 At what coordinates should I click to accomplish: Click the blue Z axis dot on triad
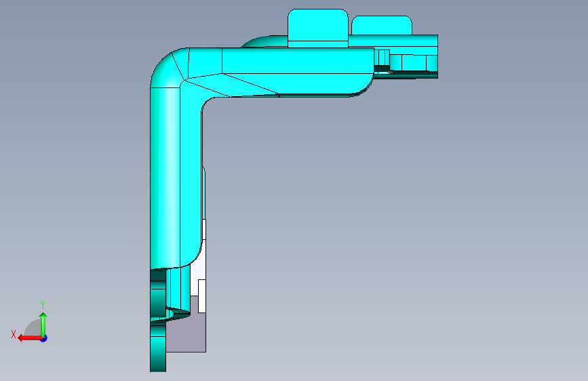[x=44, y=338]
